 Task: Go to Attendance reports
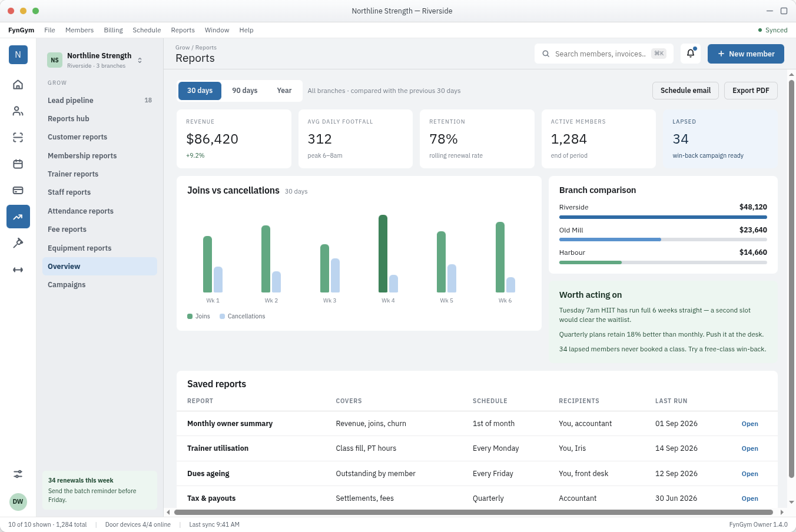click(99, 211)
